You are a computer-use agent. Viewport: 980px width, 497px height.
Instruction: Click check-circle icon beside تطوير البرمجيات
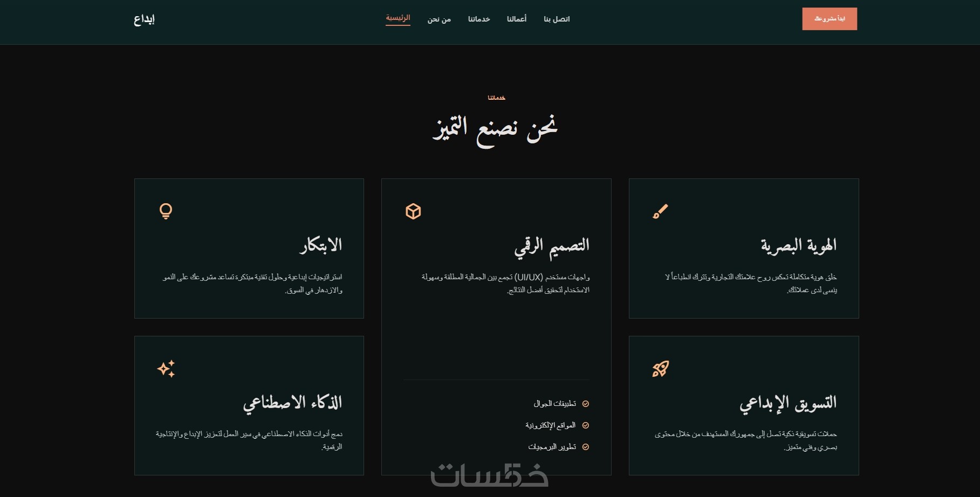coord(586,447)
